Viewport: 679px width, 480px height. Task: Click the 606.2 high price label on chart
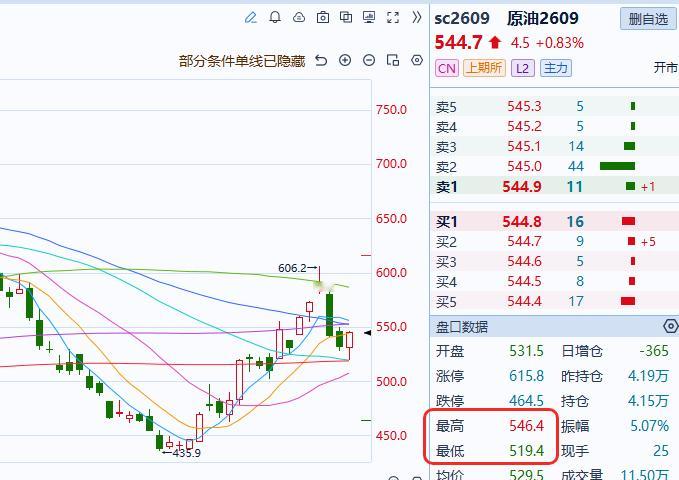click(x=292, y=268)
